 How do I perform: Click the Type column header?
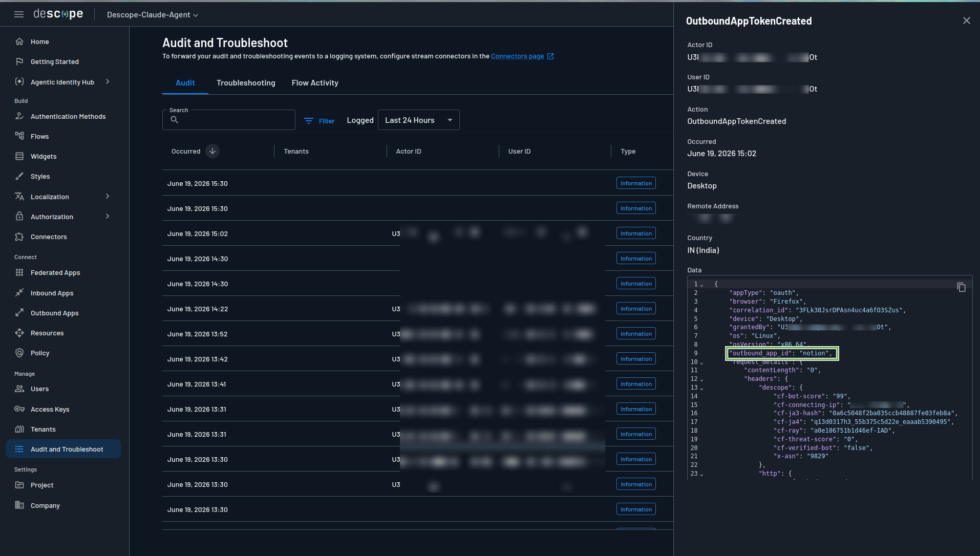tap(628, 152)
